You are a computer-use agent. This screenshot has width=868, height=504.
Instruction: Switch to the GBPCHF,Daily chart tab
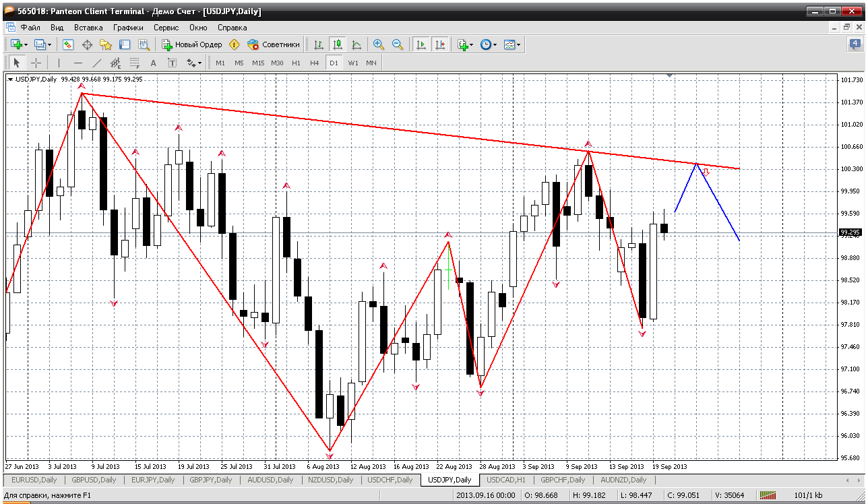pyautogui.click(x=563, y=480)
